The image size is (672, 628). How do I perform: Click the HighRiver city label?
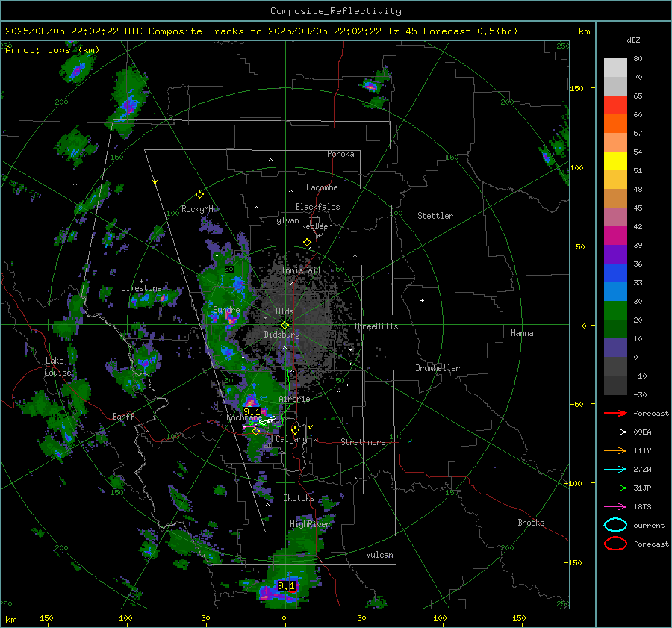click(310, 524)
